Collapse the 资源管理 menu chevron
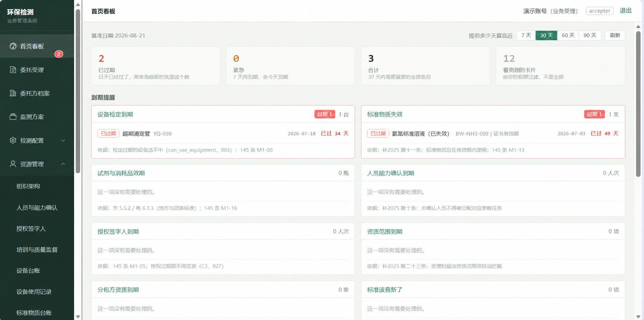644x320 pixels. [63, 164]
